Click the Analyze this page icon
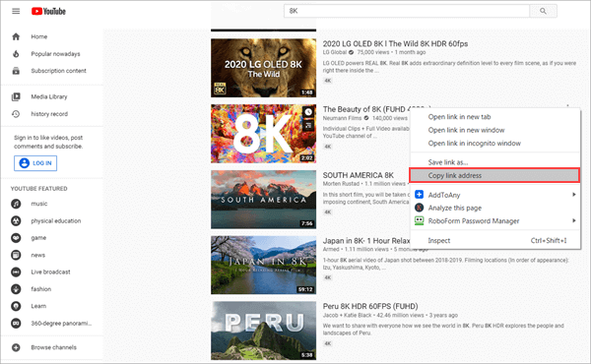Screen dimensions: 591x364 (420, 208)
